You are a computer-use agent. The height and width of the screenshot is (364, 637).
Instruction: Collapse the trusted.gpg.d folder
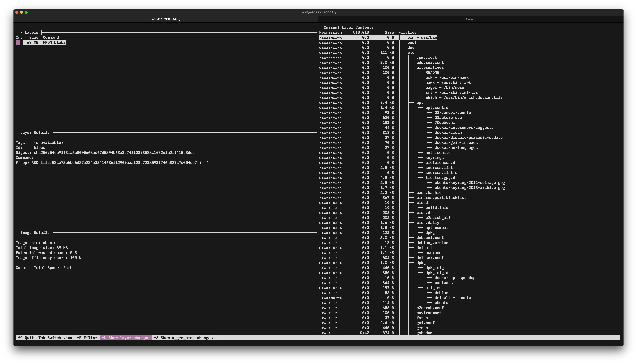[x=440, y=177]
